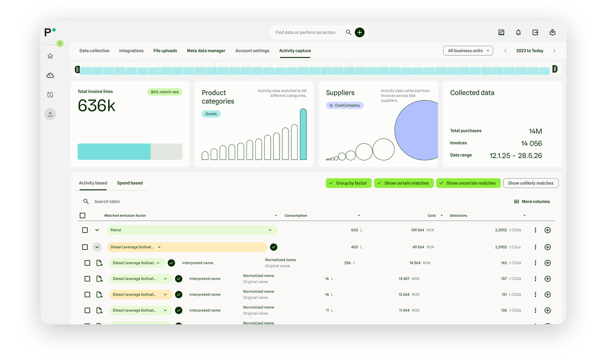Screen dimensions: 607x364
Task: Click the plus circle on the 163 tCO2e row
Action: tap(548, 263)
